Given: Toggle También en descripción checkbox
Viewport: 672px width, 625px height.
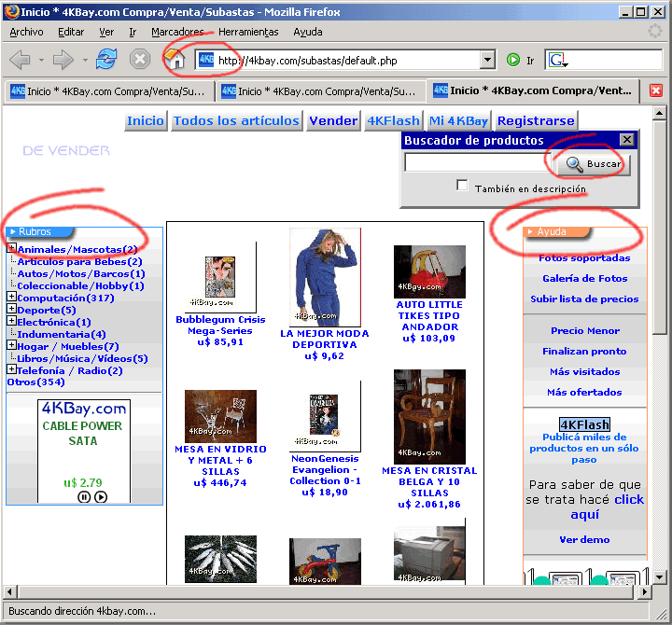Looking at the screenshot, I should pyautogui.click(x=462, y=186).
